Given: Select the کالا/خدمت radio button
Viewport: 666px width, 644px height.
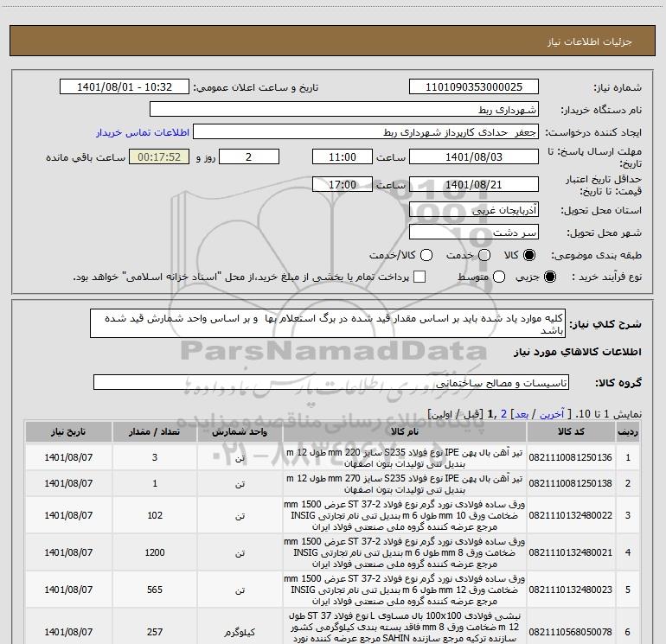Looking at the screenshot, I should pyautogui.click(x=426, y=255).
